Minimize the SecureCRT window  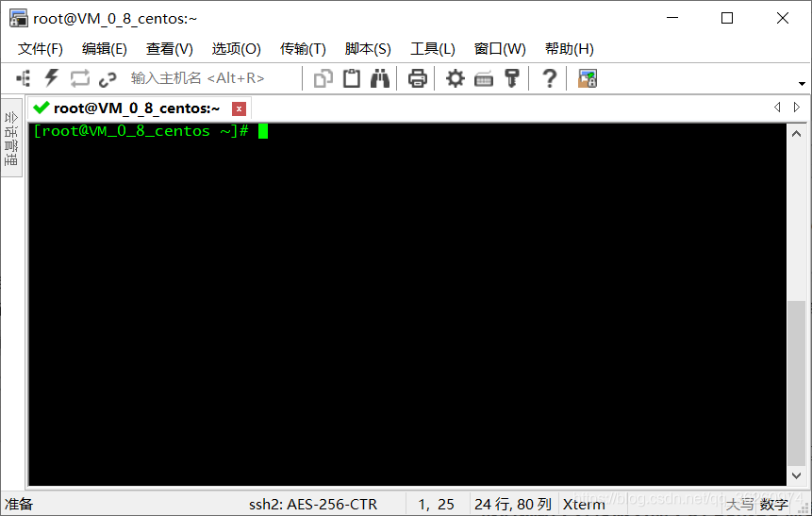[672, 18]
